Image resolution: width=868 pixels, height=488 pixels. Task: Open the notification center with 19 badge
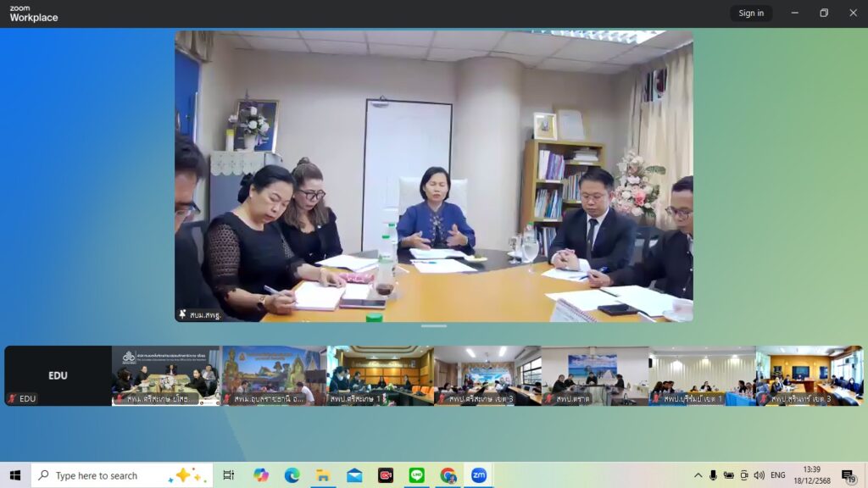848,475
